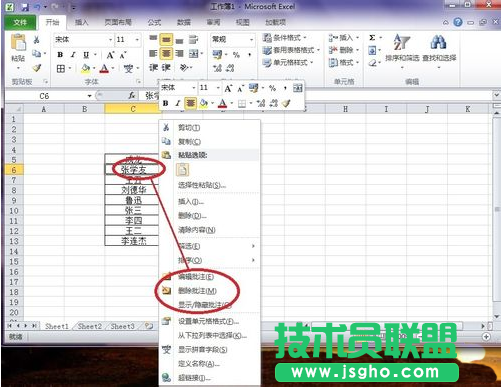502x388 pixels.
Task: Open the ribbon Format cells dropdown
Action: [x=344, y=62]
